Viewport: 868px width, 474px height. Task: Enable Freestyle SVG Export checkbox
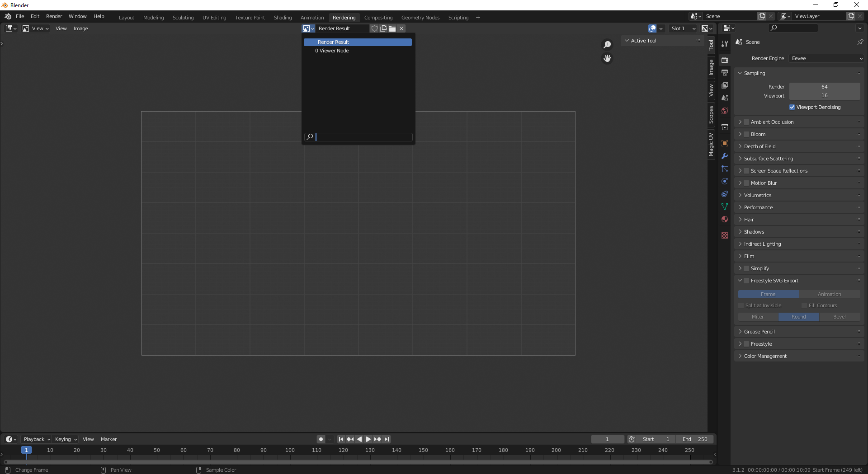746,281
